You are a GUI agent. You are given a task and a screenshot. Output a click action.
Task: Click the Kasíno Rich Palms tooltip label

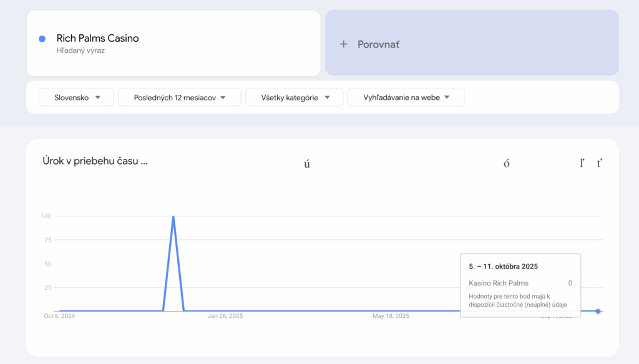pos(499,283)
